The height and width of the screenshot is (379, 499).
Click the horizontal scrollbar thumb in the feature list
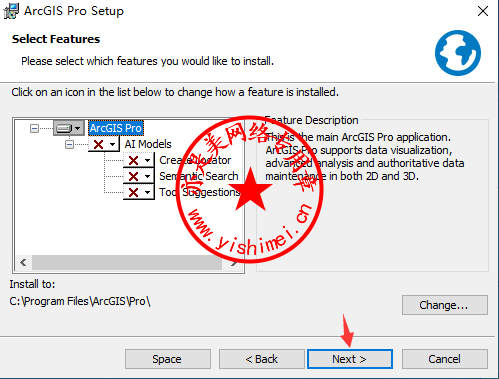(x=127, y=263)
